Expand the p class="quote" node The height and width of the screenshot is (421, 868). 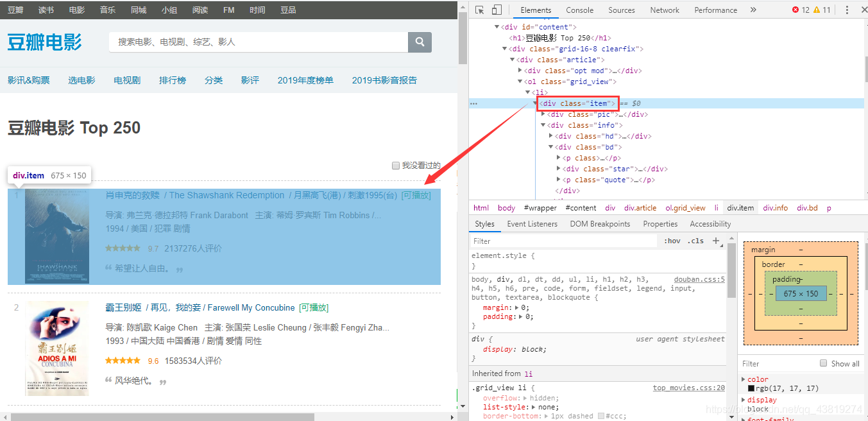[x=558, y=180]
